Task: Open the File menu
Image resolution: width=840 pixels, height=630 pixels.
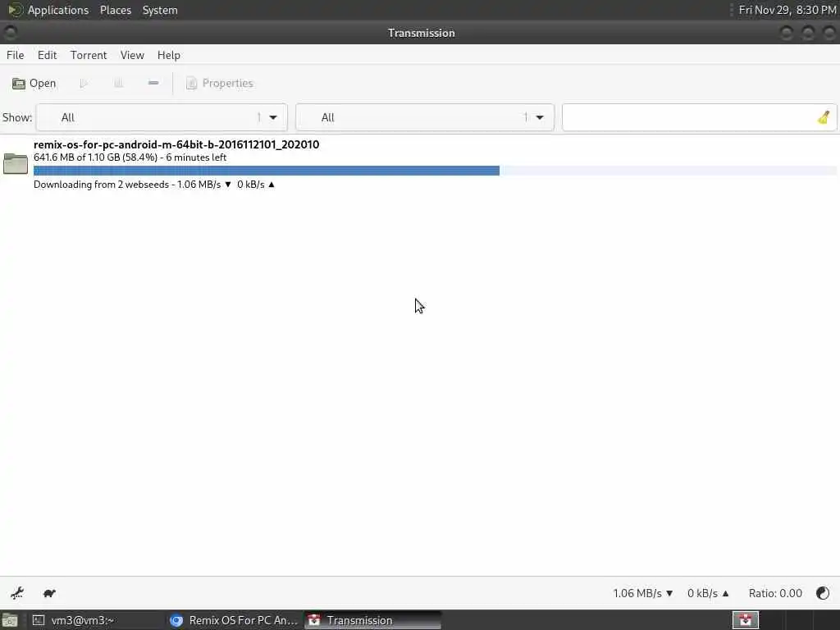Action: pyautogui.click(x=15, y=55)
